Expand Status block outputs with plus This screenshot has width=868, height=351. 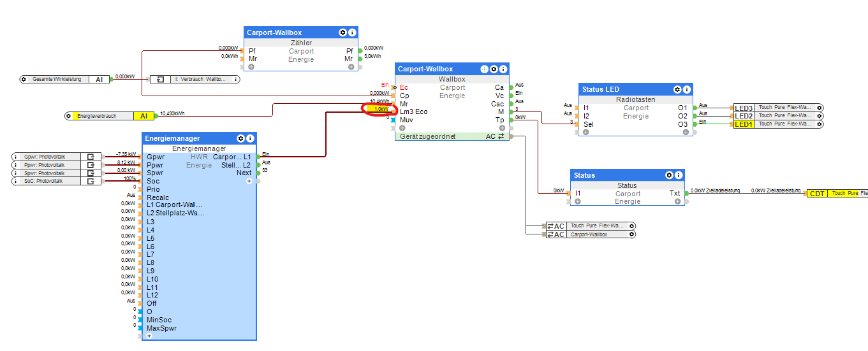coord(677,201)
